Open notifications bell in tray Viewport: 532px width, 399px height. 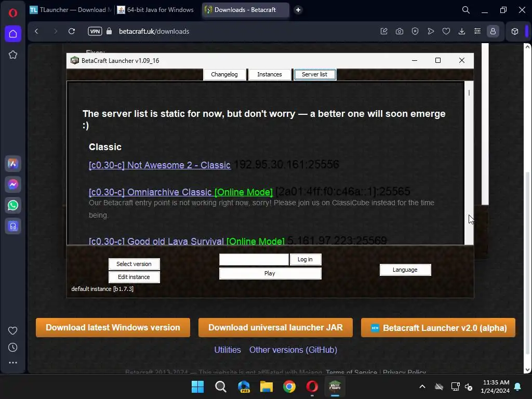(x=518, y=387)
